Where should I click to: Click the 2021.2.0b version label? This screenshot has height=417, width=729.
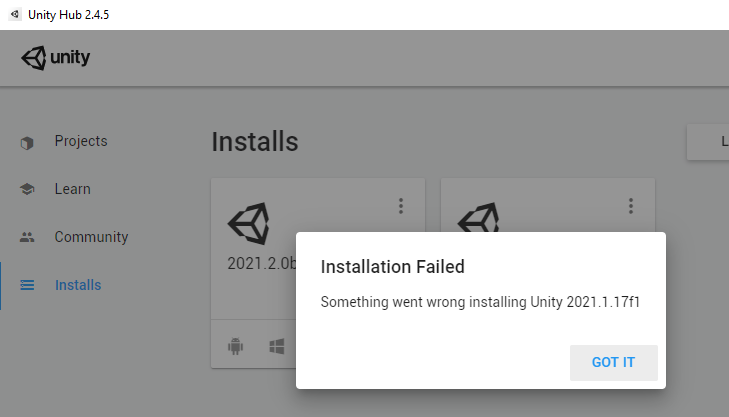(x=262, y=264)
